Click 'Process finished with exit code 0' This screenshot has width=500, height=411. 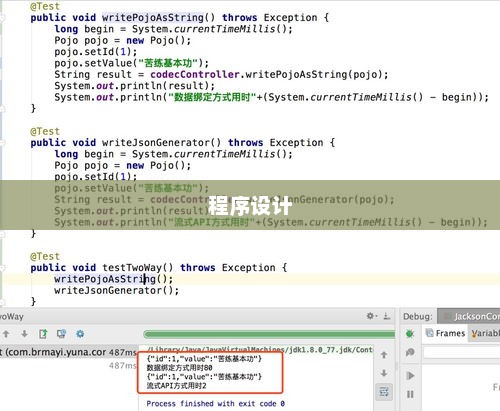216,404
